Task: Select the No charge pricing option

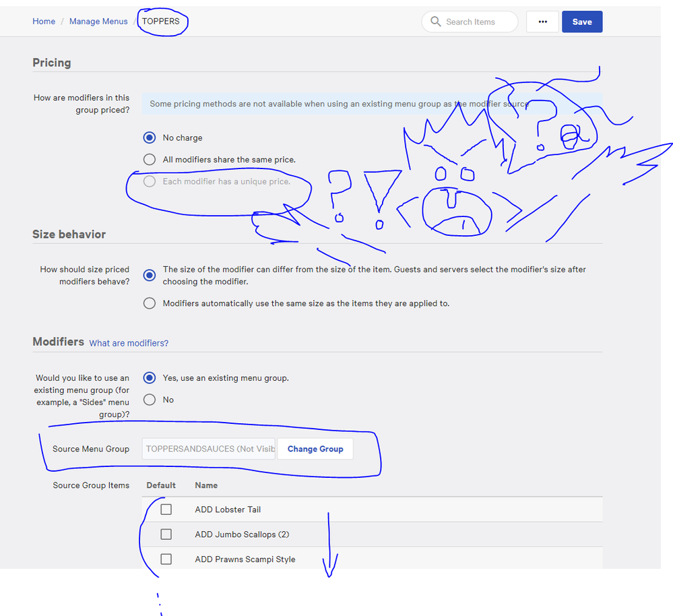Action: (x=150, y=137)
